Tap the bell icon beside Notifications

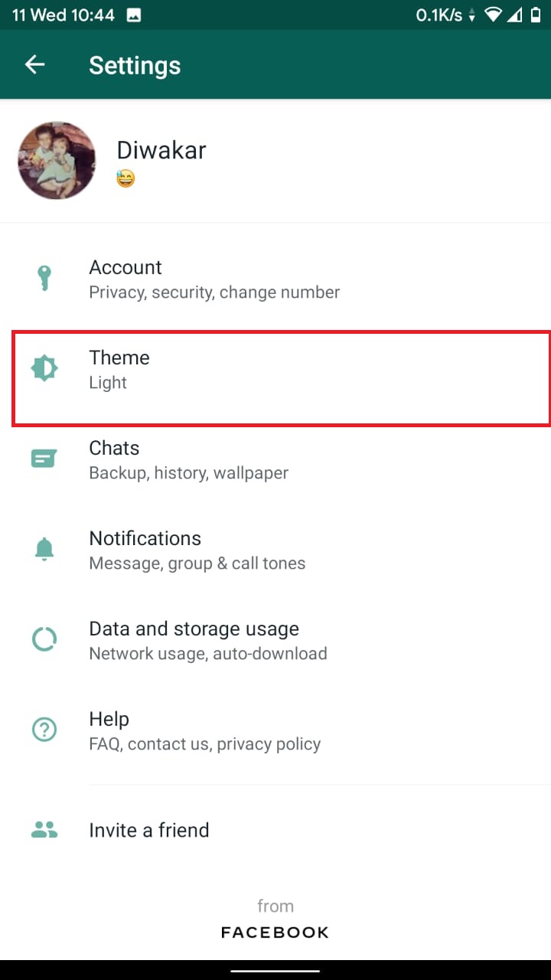[44, 549]
